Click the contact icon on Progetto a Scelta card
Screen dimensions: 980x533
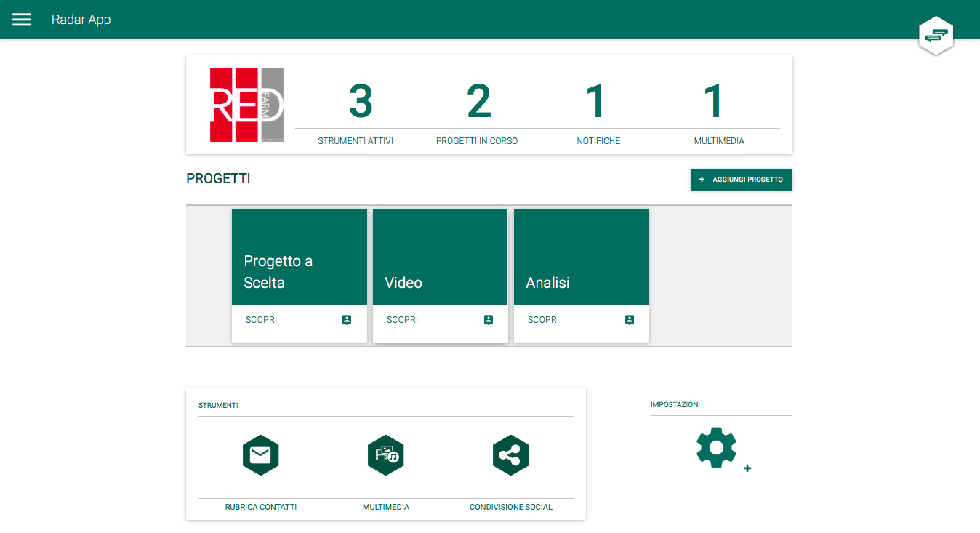347,320
